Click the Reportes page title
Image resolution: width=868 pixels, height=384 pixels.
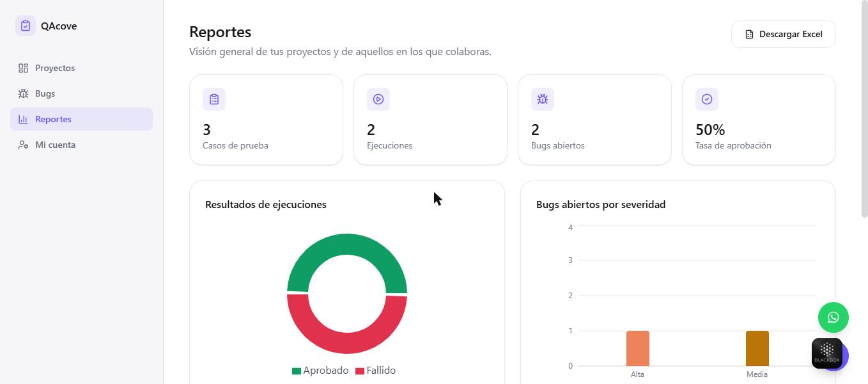point(221,32)
